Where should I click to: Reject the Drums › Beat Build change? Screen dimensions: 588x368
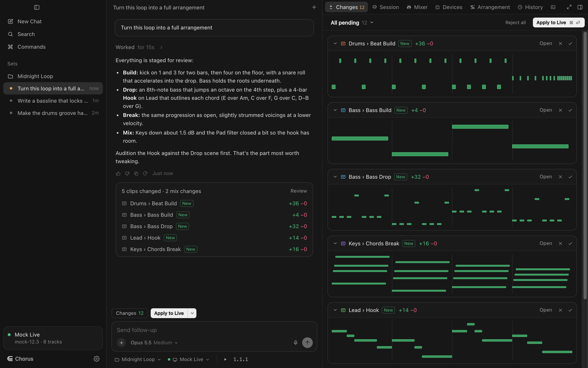pyautogui.click(x=560, y=44)
